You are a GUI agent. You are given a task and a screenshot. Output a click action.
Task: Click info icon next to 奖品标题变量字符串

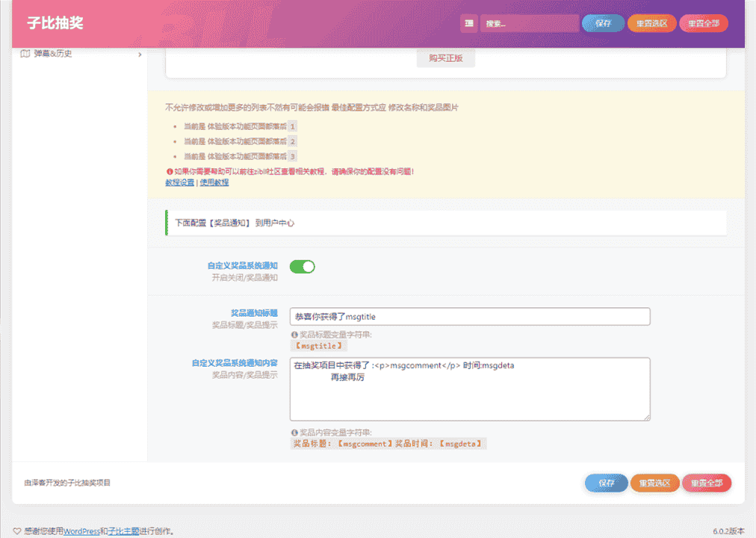click(294, 335)
